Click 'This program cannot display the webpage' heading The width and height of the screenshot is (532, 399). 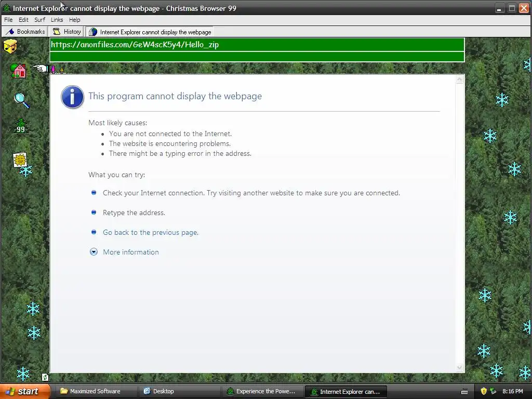point(175,96)
